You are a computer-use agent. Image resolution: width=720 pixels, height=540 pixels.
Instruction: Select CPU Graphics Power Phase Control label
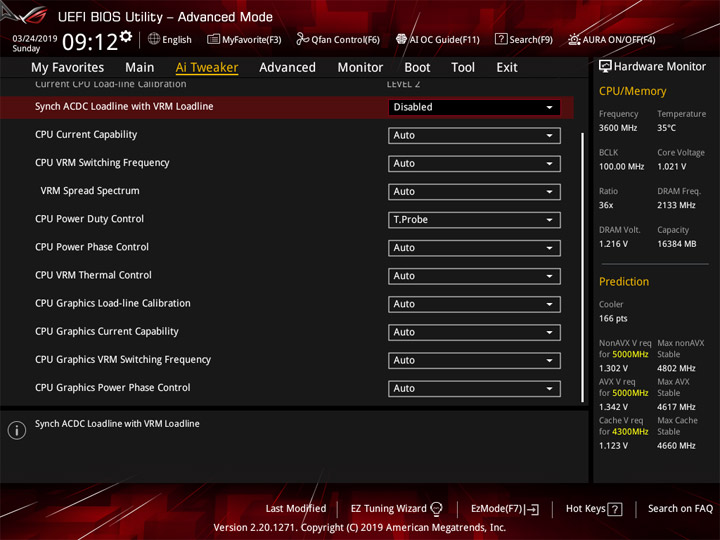coord(112,388)
